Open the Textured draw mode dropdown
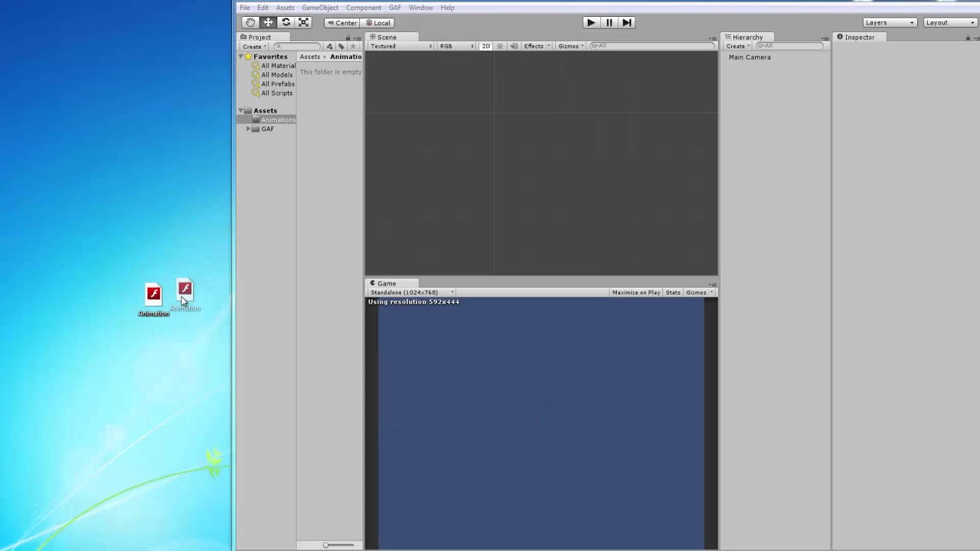Image resolution: width=980 pixels, height=551 pixels. pyautogui.click(x=401, y=46)
